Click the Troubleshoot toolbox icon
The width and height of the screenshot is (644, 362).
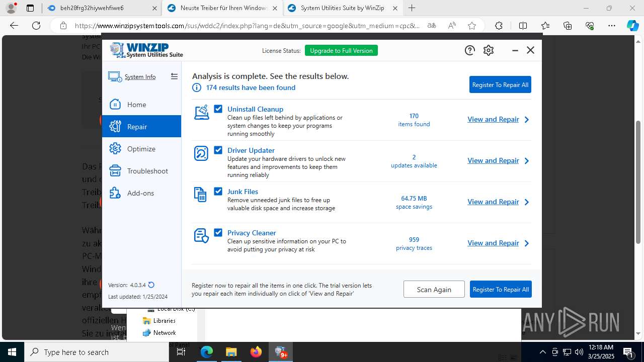[115, 171]
